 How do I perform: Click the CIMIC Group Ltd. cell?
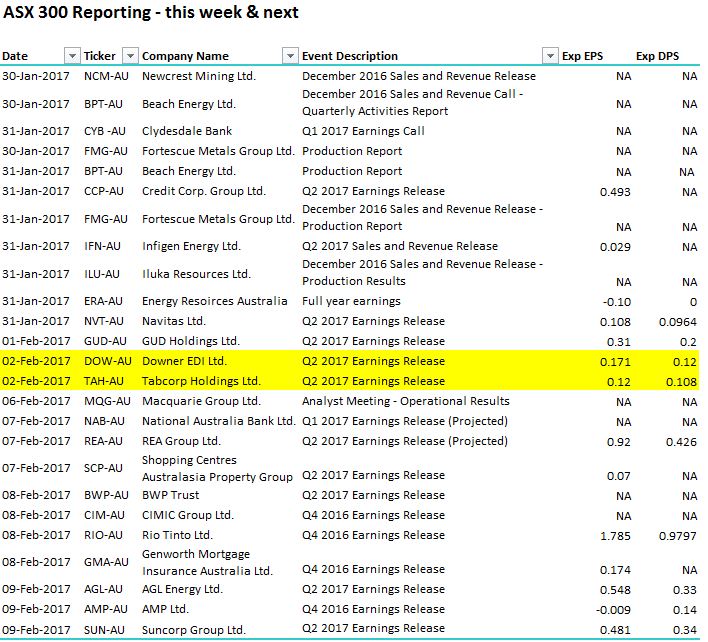click(x=187, y=515)
